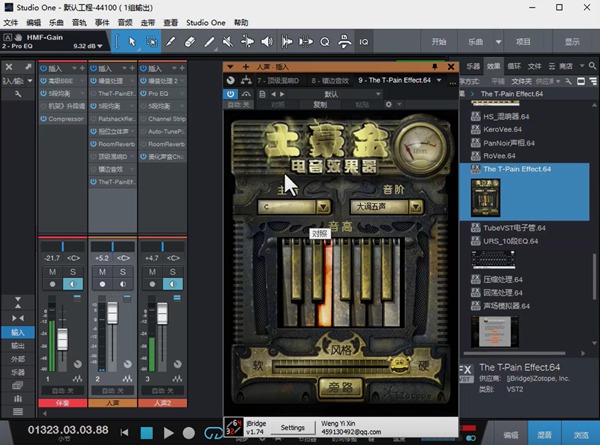Open the preset dropdown 默认
This screenshot has width=600, height=445.
[x=334, y=94]
